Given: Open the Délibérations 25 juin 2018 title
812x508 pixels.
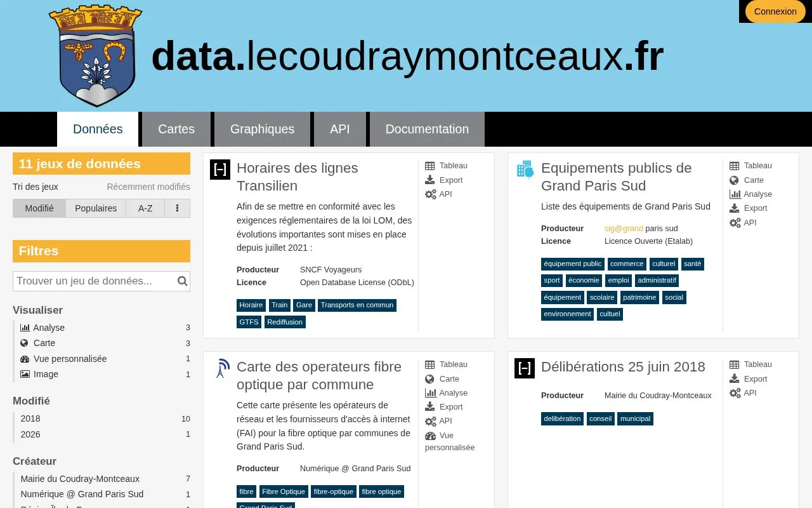Looking at the screenshot, I should 623,367.
